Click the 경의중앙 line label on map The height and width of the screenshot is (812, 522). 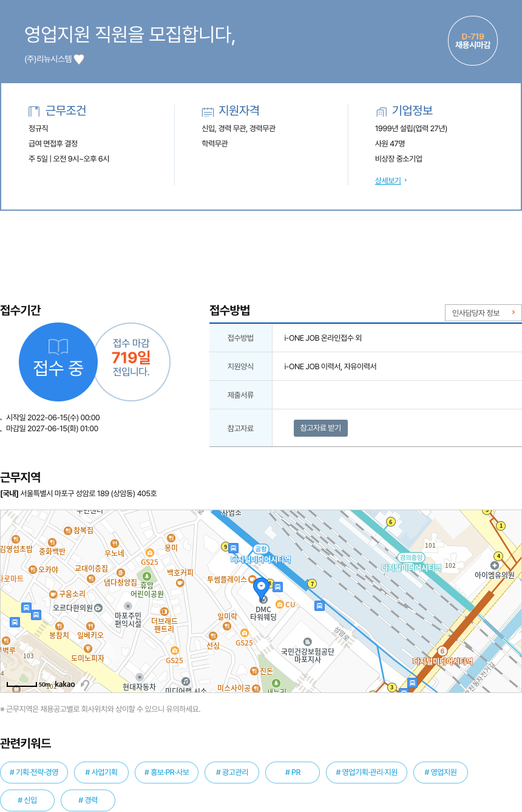(411, 558)
